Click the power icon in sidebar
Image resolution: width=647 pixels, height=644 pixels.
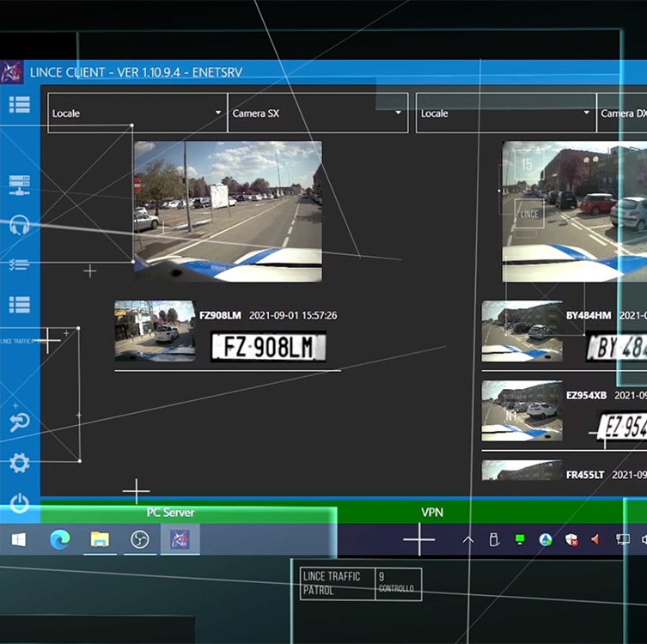click(20, 503)
